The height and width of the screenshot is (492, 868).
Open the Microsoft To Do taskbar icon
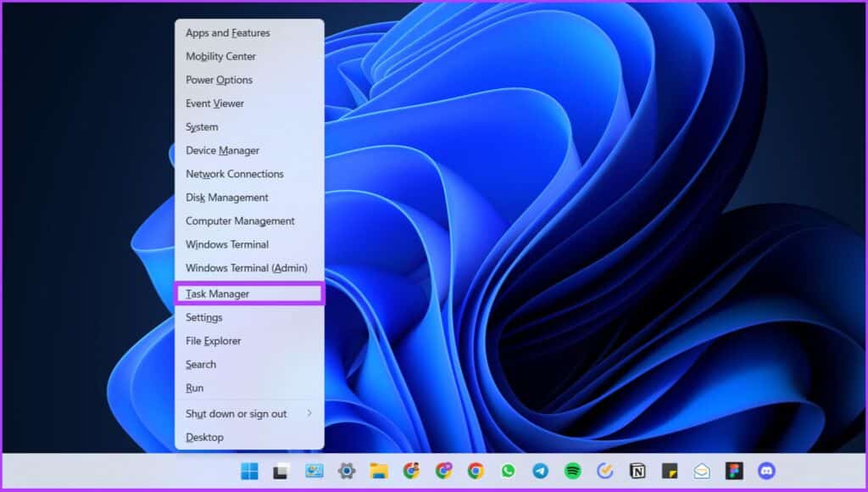click(604, 471)
